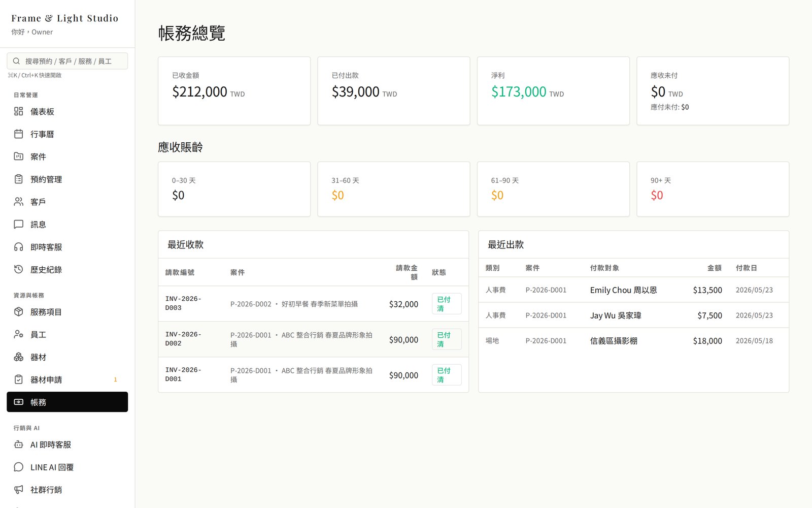Viewport: 812px width, 508px height.
Task: Click the 淨利 $173,000 card
Action: point(553,91)
